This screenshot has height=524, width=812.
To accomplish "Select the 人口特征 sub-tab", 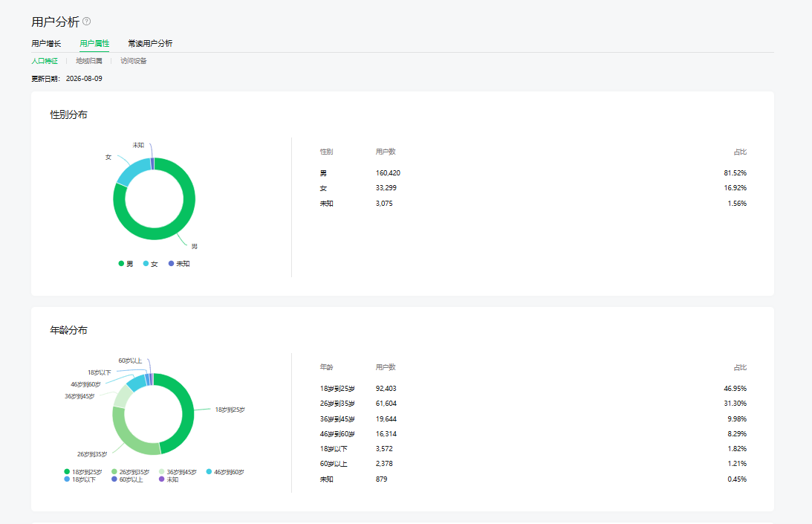I will [x=45, y=61].
